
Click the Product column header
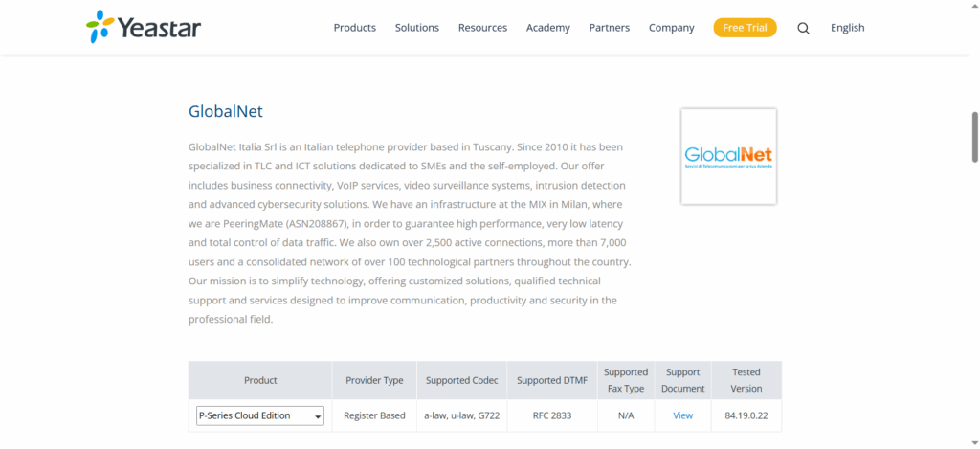point(260,380)
